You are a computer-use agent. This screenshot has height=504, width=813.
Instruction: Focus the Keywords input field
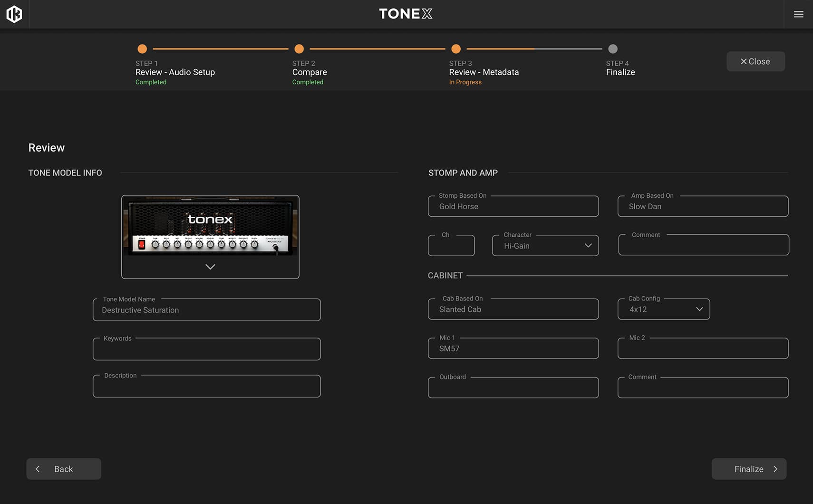pos(206,349)
